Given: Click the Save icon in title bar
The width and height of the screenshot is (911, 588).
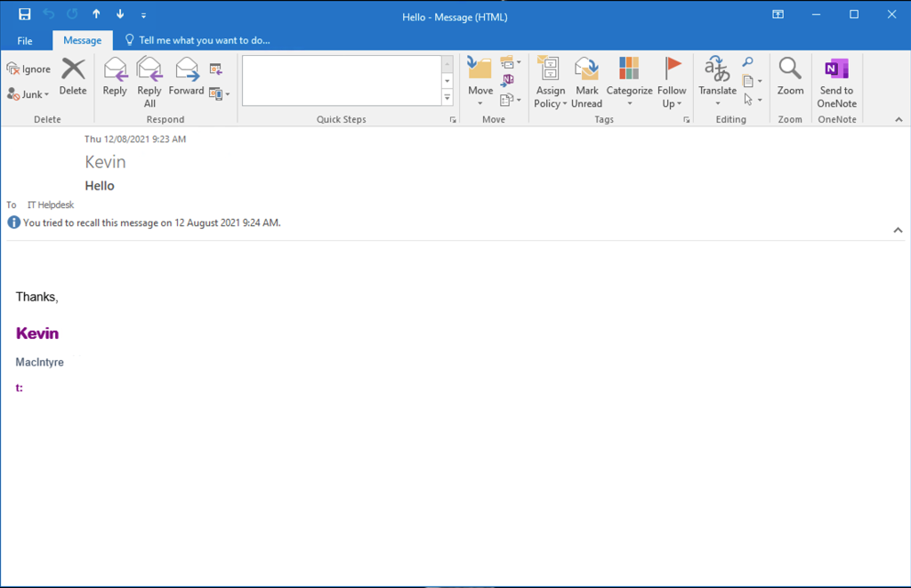Looking at the screenshot, I should [x=25, y=14].
